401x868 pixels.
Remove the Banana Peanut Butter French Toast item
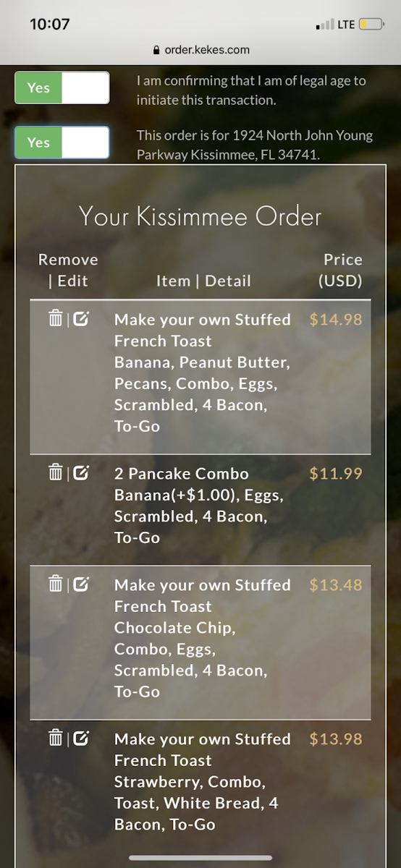pyautogui.click(x=55, y=318)
